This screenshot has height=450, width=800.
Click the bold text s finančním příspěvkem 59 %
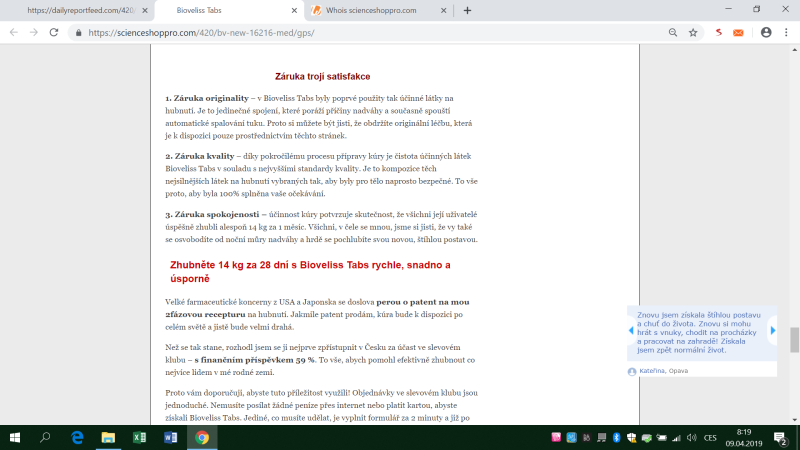click(x=255, y=360)
